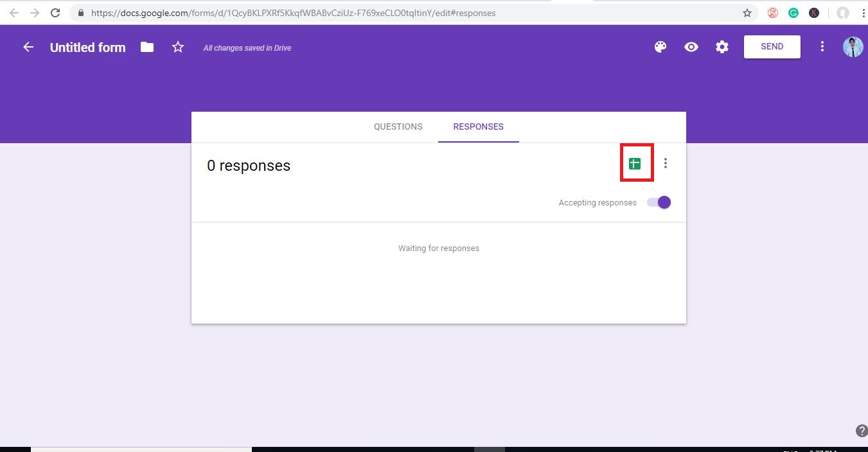Open form settings gear icon
This screenshot has width=868, height=452.
coord(722,47)
